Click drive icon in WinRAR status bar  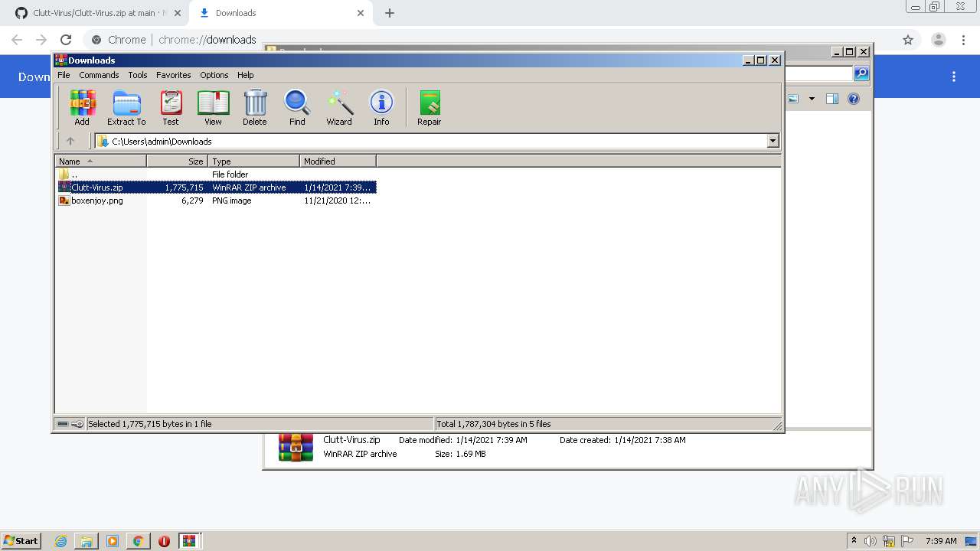[63, 424]
